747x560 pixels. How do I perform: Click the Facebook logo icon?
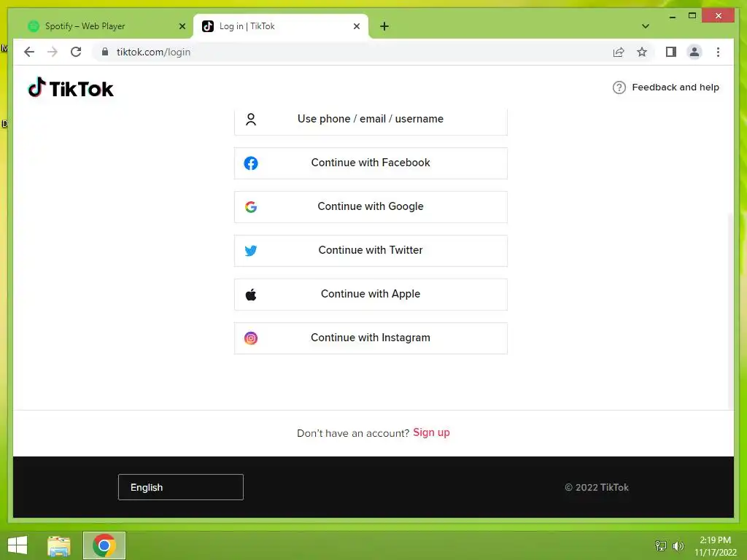(251, 163)
